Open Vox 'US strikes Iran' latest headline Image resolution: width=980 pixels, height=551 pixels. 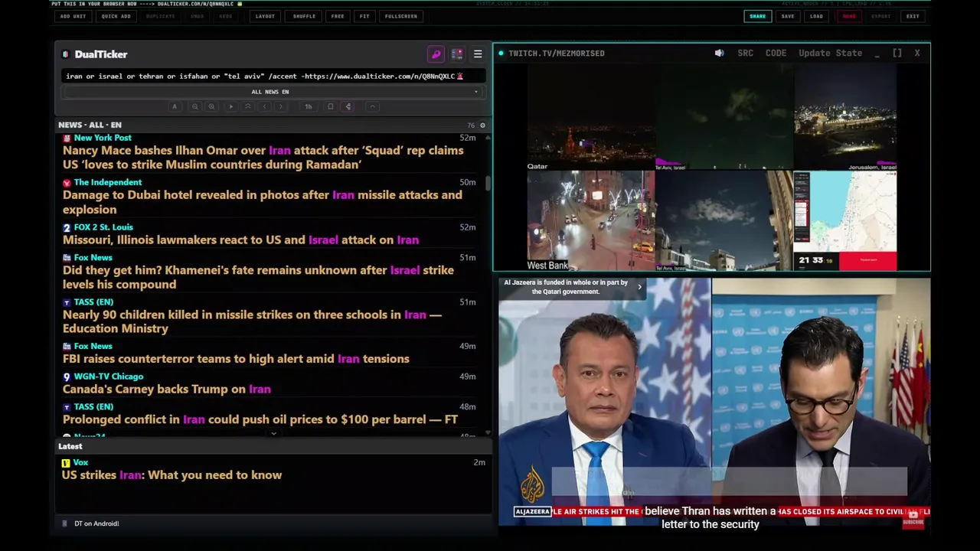(x=172, y=475)
